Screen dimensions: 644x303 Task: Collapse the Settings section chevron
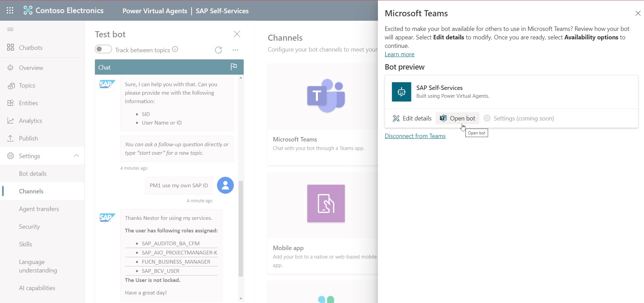pyautogui.click(x=77, y=156)
